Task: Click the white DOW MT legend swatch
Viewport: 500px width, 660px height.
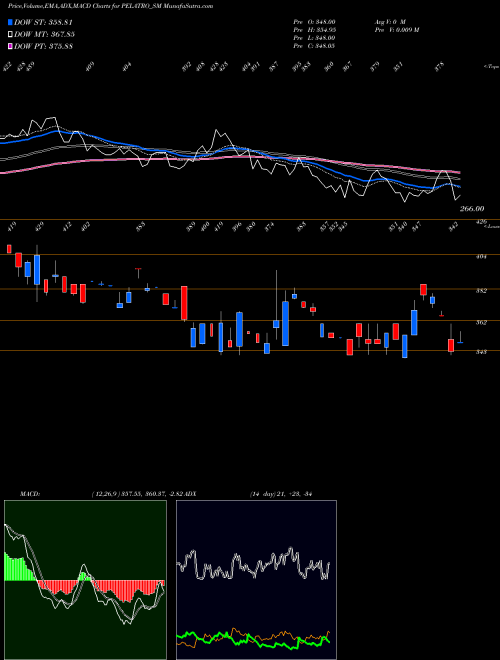Action: coord(10,34)
